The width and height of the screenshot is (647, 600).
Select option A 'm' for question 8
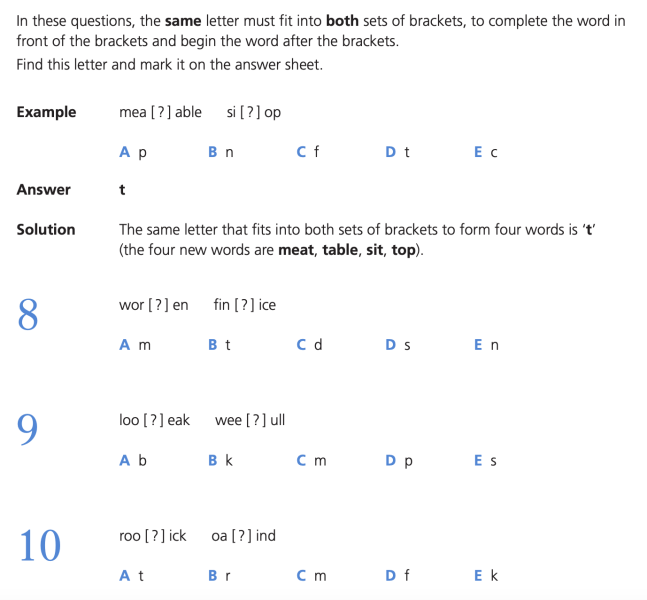tap(135, 345)
